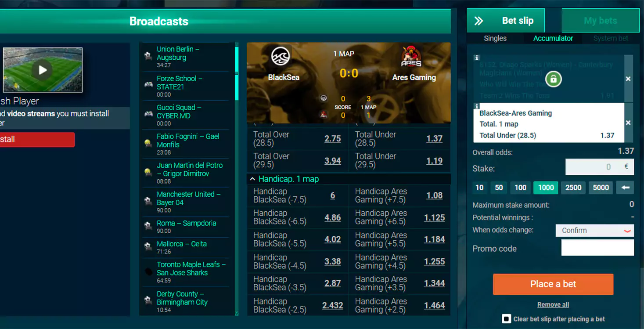Click the tennis ball icon beside Fabio Fognini – Gael Monfils
Viewport: 644px width, 329px height.
point(148,143)
